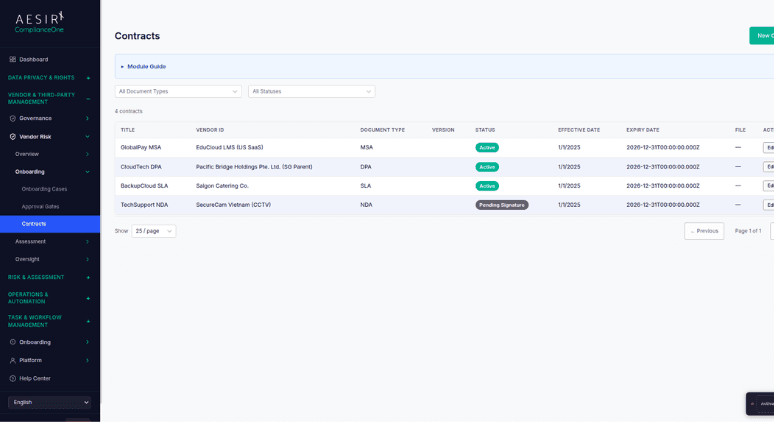Expand the Assessment chevron arrow
This screenshot has height=422, width=774.
(x=87, y=242)
